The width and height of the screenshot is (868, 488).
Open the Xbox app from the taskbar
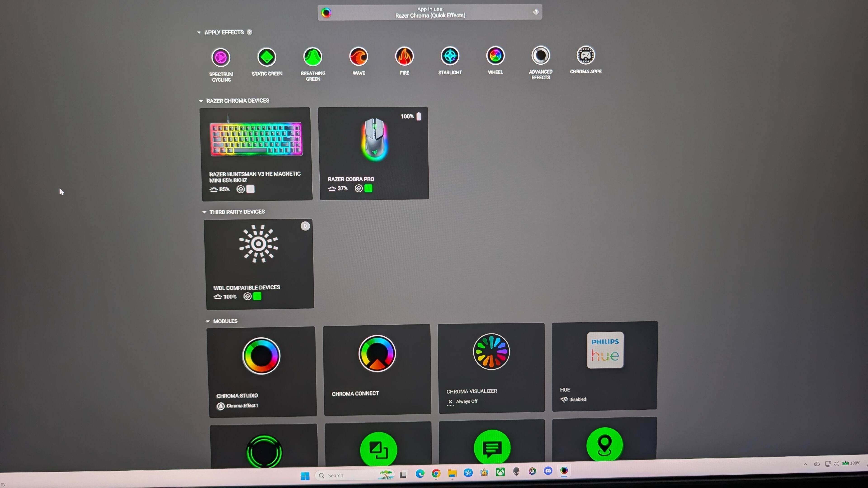(x=500, y=472)
